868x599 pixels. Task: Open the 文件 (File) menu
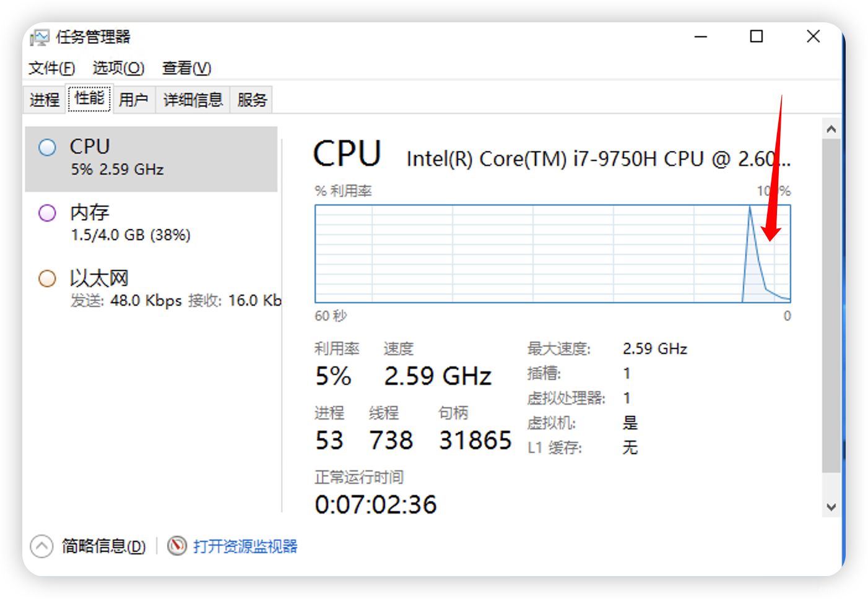click(50, 68)
